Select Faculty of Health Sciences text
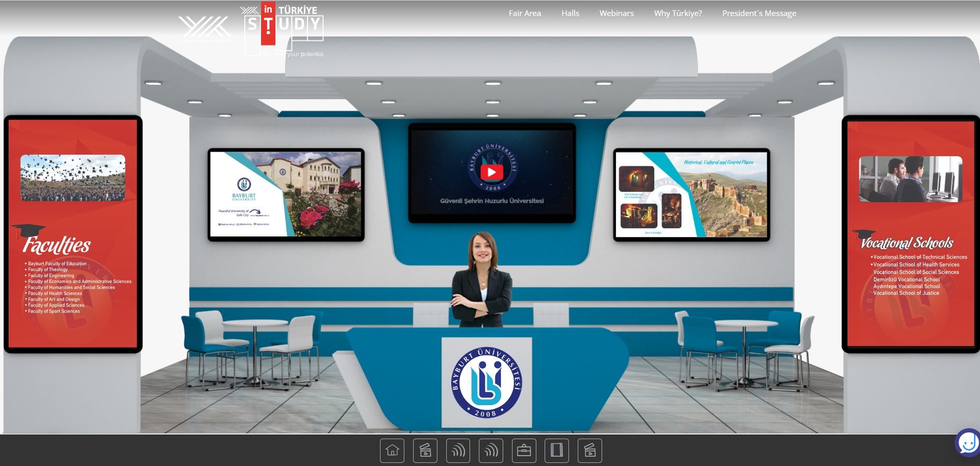This screenshot has width=980, height=466. (55, 293)
